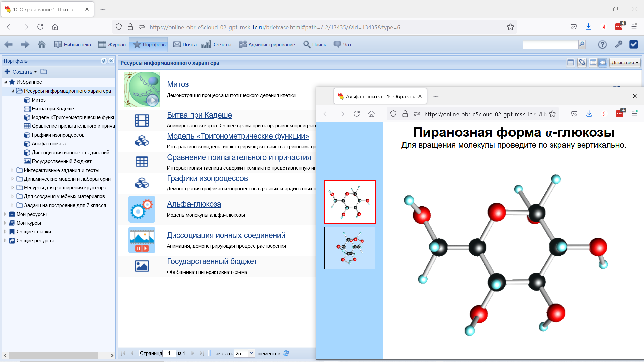
Task: Expand the Мои курсы tree node
Action: pyautogui.click(x=5, y=223)
